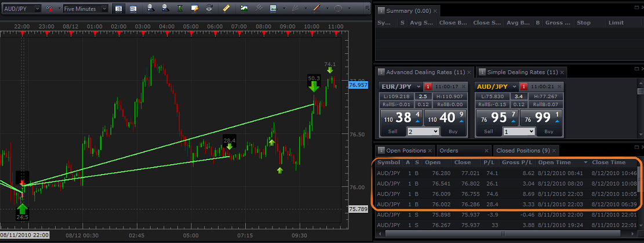
Task: Click the add indicator chart icon
Action: pos(273,8)
